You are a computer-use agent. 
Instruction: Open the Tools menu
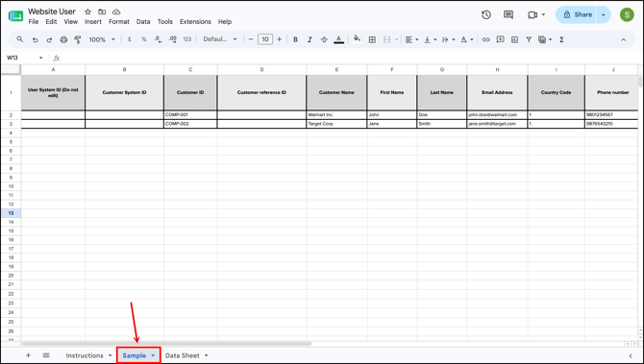tap(164, 22)
